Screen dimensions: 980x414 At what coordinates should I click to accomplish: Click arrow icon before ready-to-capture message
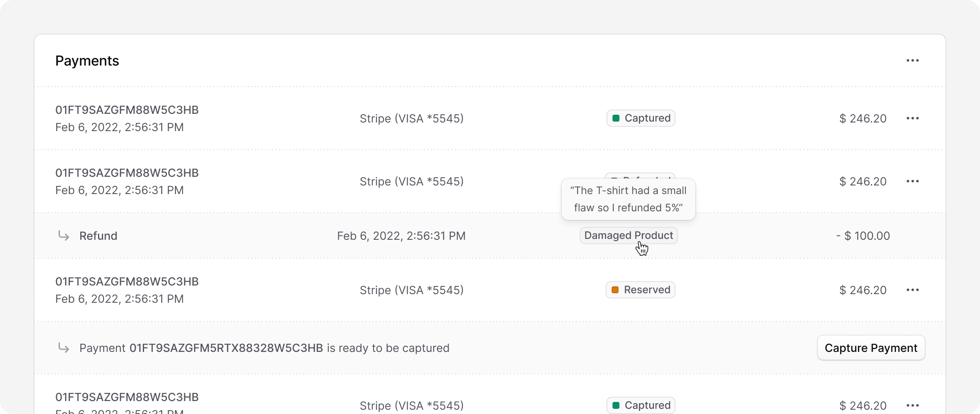pyautogui.click(x=64, y=348)
